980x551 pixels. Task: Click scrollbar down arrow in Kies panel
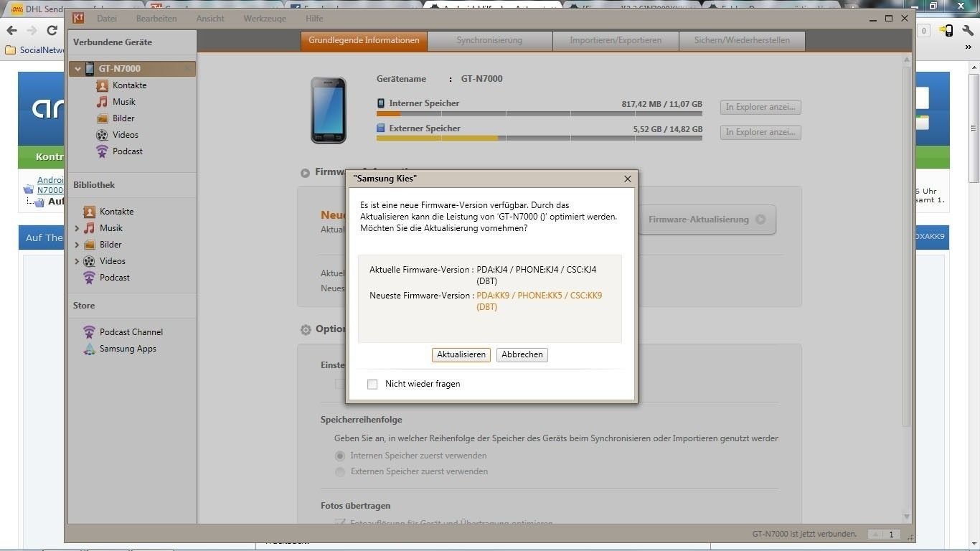click(907, 517)
